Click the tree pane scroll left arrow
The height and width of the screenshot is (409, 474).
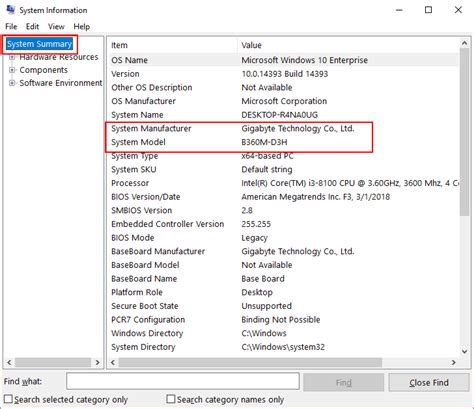pyautogui.click(x=9, y=362)
